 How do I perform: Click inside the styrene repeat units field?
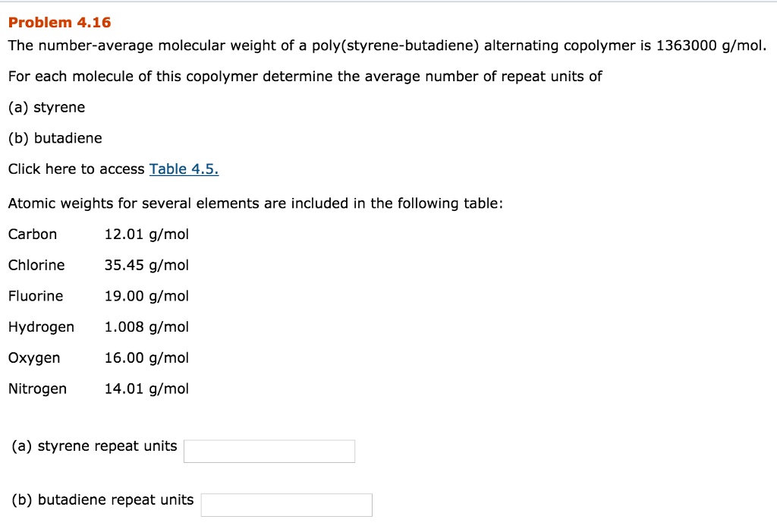(x=269, y=451)
